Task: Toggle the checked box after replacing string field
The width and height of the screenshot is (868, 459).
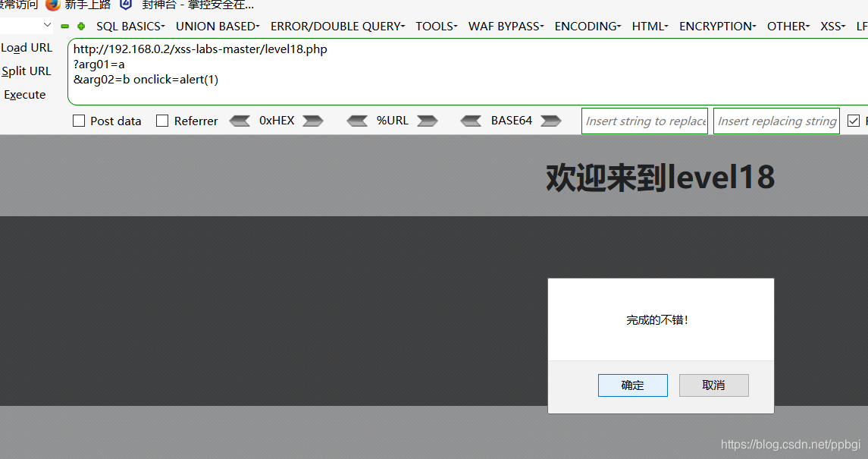Action: pyautogui.click(x=854, y=121)
